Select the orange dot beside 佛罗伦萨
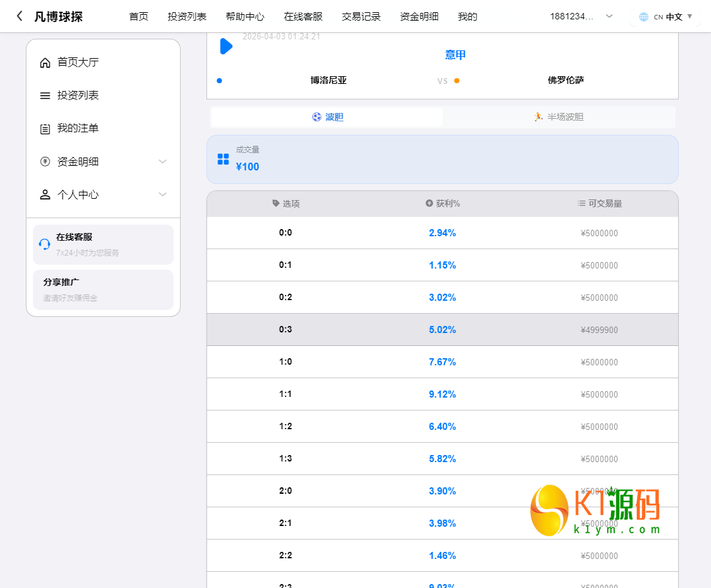Screen dimensions: 711x588 click(x=457, y=80)
